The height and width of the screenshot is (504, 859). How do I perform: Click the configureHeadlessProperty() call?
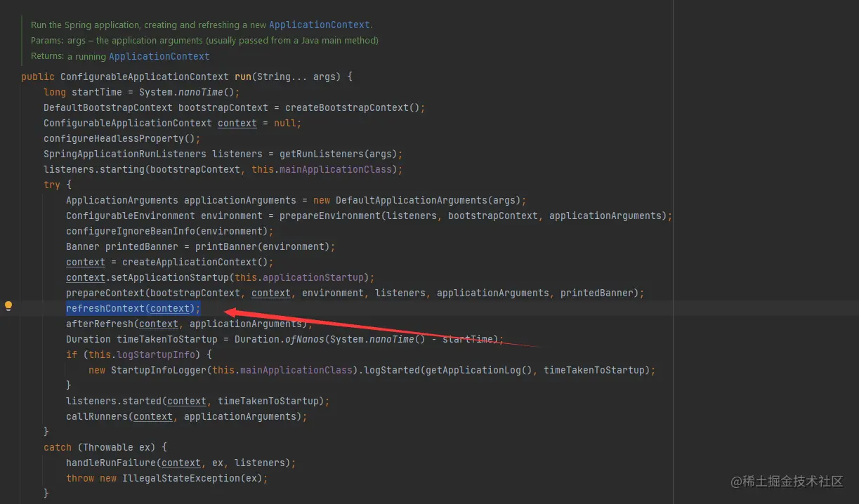(x=119, y=138)
